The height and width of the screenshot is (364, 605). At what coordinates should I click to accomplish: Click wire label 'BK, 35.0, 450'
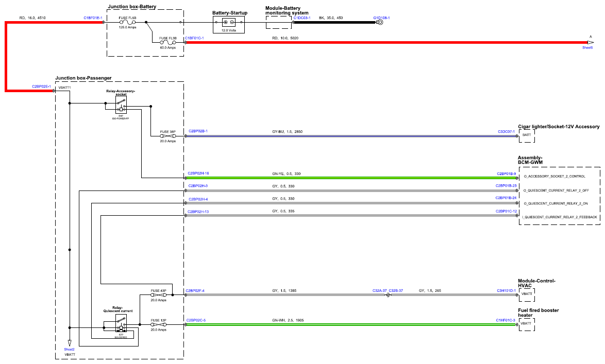[x=331, y=18]
